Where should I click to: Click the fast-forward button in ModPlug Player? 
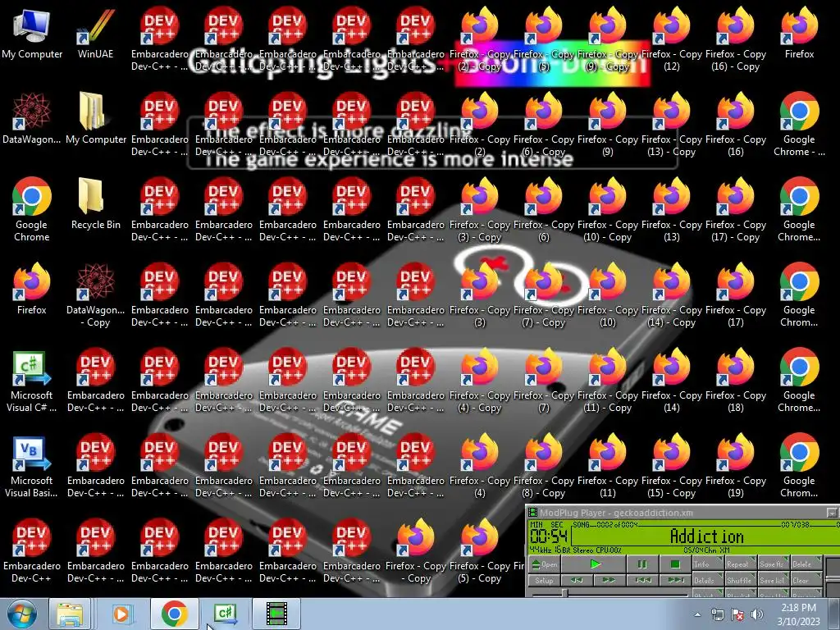pyautogui.click(x=609, y=580)
